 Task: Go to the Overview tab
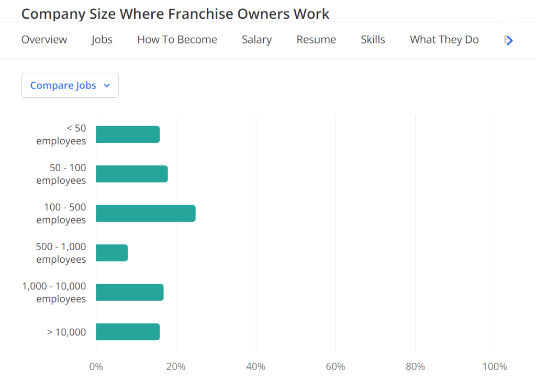point(44,40)
